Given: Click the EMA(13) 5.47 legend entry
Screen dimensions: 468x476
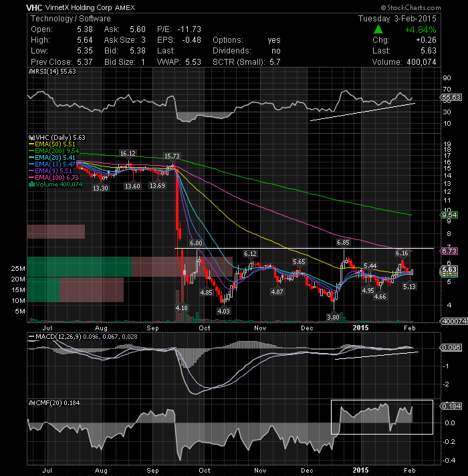Looking at the screenshot, I should pyautogui.click(x=52, y=164).
